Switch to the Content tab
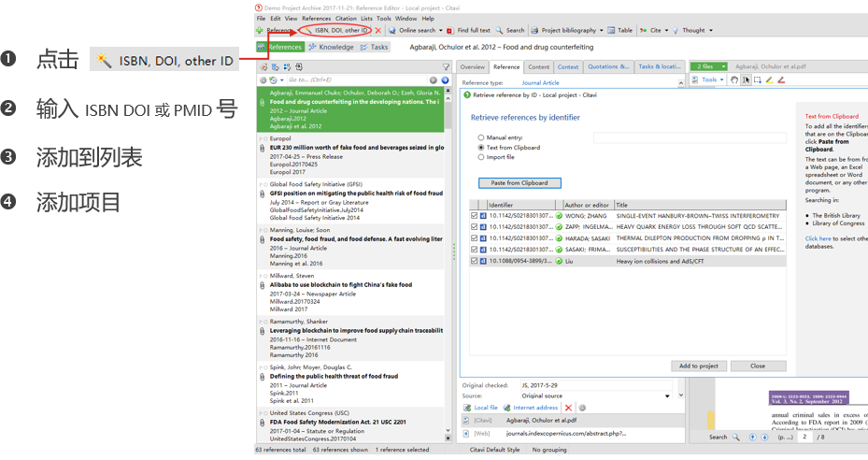 pos(538,67)
